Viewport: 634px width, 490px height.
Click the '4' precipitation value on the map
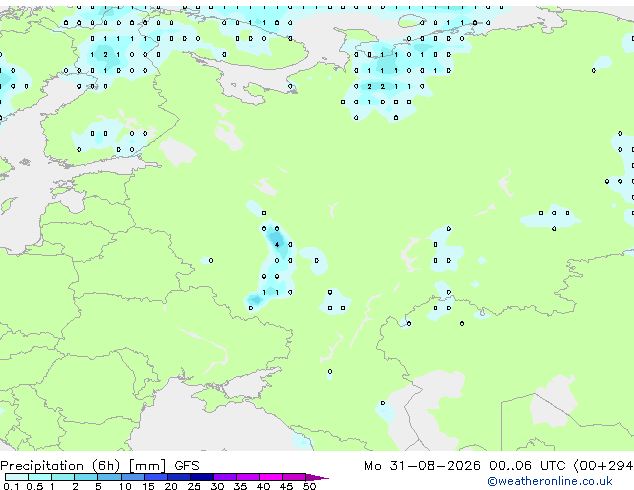277,245
